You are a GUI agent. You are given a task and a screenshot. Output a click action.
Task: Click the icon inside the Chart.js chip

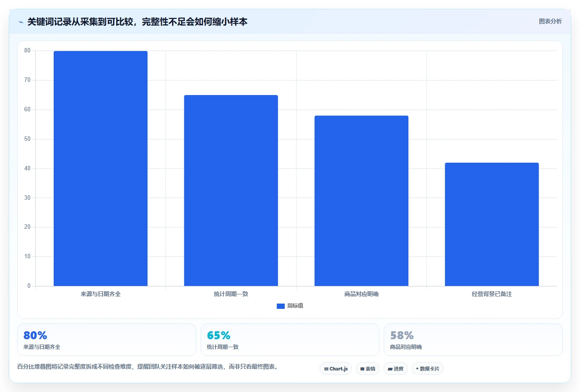click(x=326, y=369)
